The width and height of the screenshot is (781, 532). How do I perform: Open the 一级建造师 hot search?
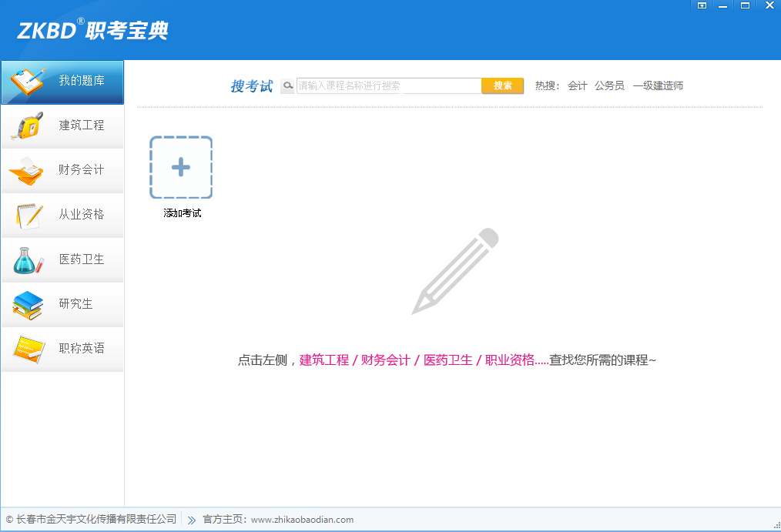click(660, 85)
